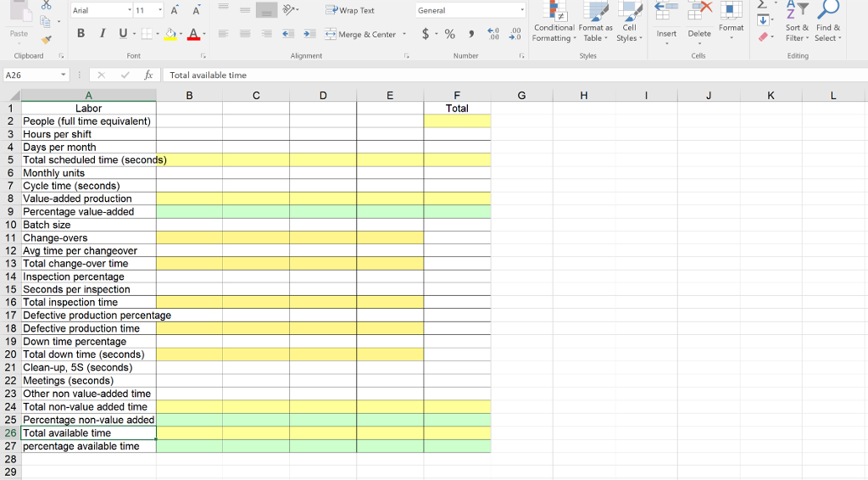Open Find & Select menu
The width and height of the screenshot is (868, 480).
[828, 22]
